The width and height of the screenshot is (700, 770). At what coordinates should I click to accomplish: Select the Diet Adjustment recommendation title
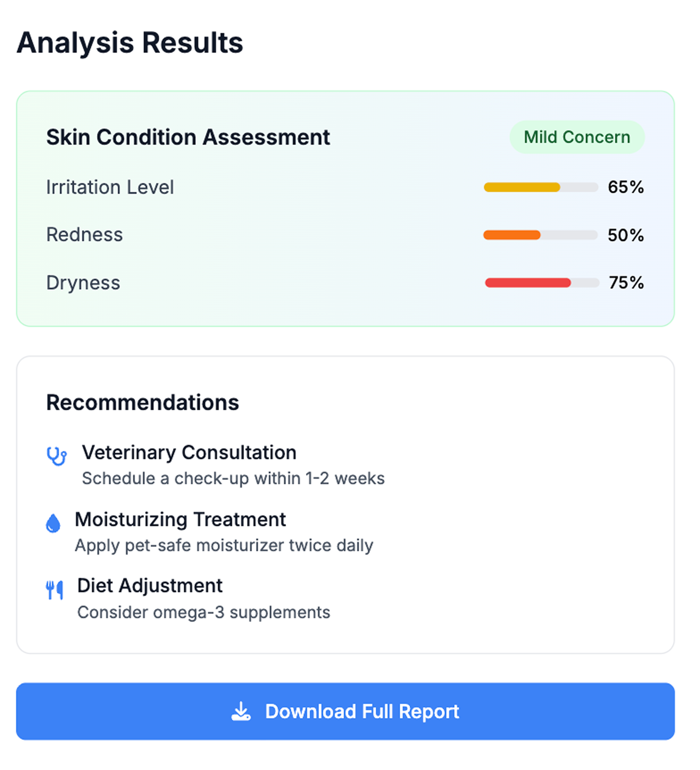click(x=150, y=586)
